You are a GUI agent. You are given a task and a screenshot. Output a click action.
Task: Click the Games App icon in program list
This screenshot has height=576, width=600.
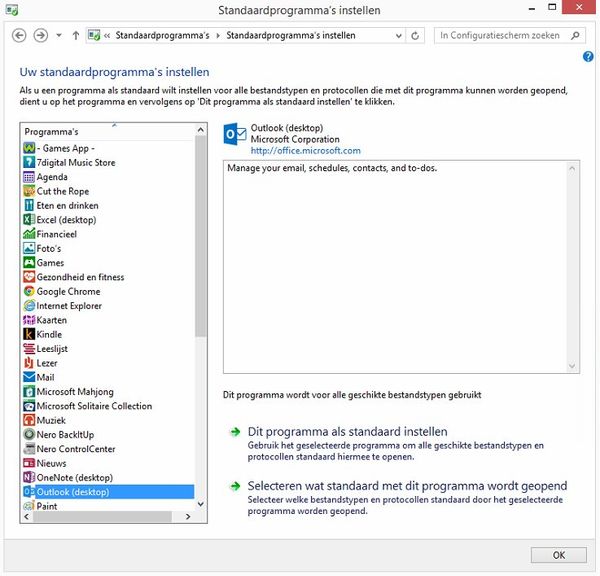tap(29, 148)
